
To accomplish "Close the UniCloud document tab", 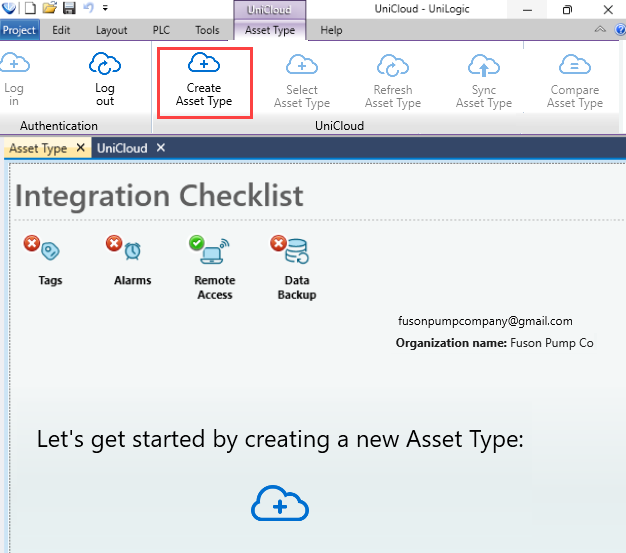I will click(x=160, y=148).
